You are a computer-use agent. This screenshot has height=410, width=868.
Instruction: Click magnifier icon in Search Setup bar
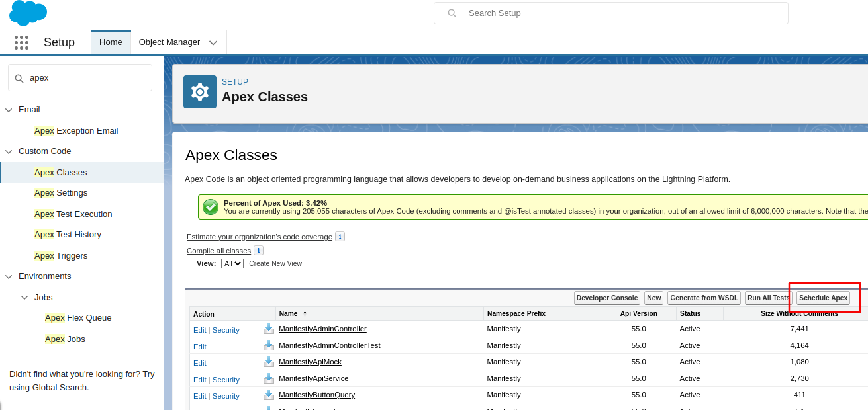point(452,13)
